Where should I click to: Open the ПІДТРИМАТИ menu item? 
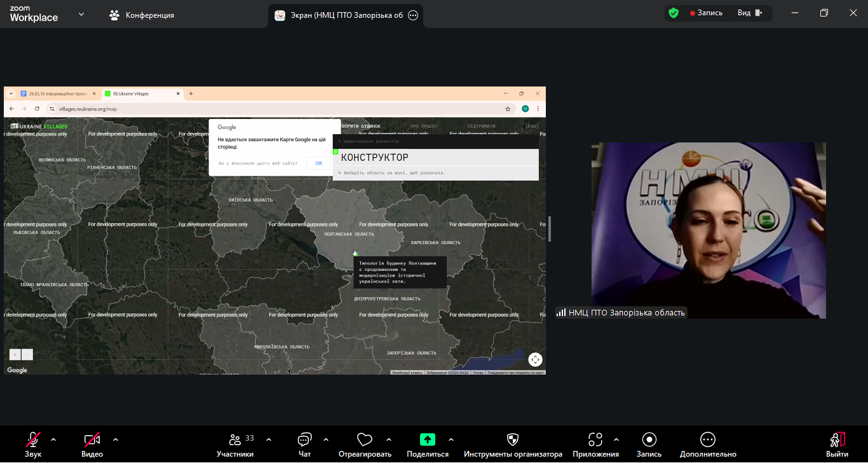(x=481, y=127)
